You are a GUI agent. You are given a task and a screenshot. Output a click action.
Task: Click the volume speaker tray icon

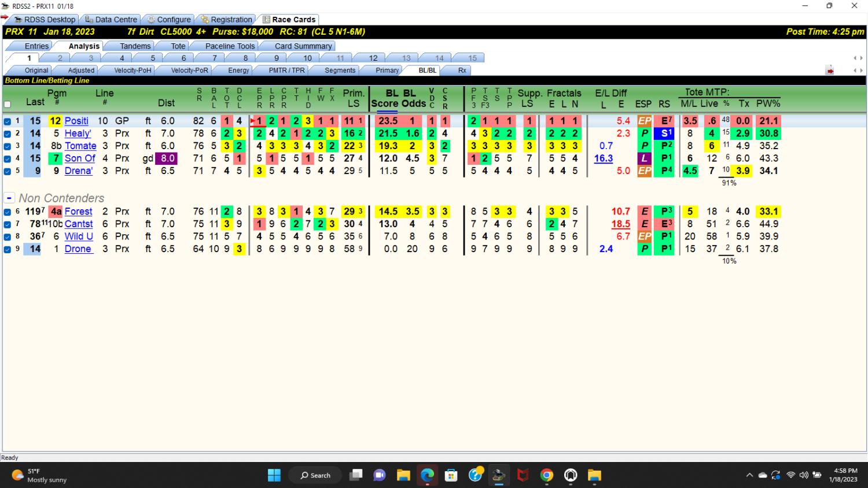pos(803,475)
